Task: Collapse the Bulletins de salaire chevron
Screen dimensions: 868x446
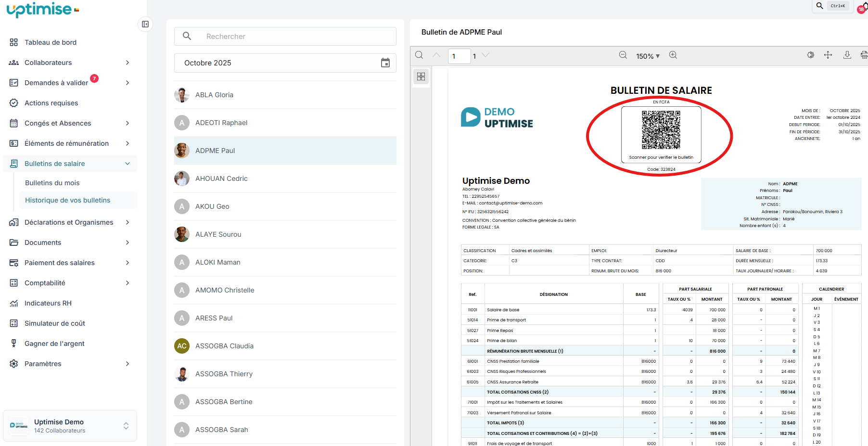Action: click(128, 164)
